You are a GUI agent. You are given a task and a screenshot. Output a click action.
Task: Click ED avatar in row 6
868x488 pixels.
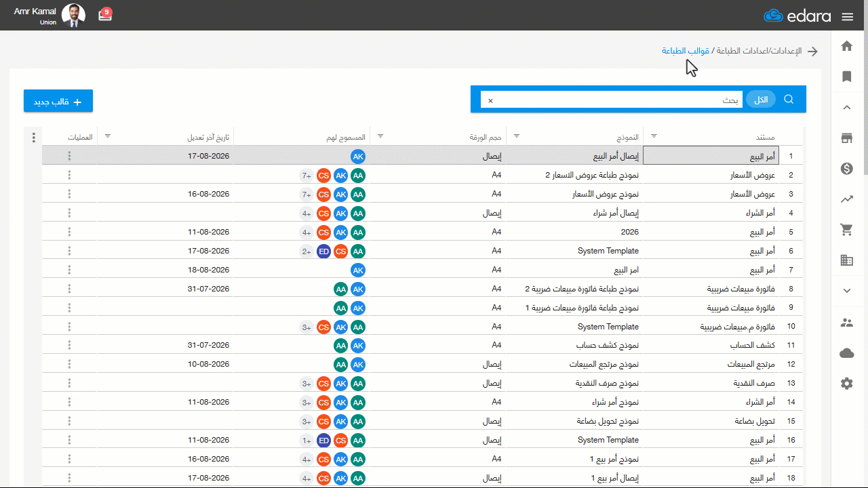[x=323, y=251]
